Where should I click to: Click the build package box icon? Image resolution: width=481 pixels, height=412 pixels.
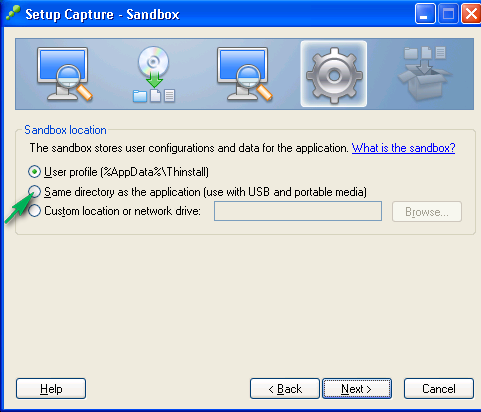pyautogui.click(x=424, y=74)
